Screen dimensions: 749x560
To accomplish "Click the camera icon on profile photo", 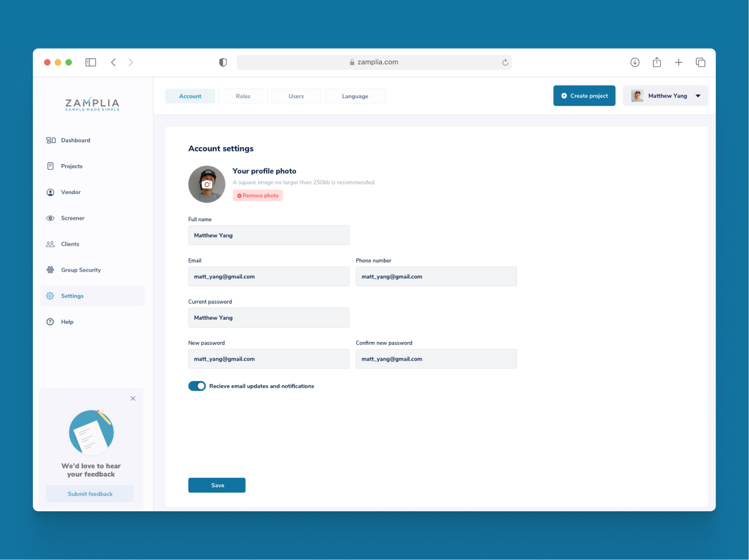I will (207, 184).
